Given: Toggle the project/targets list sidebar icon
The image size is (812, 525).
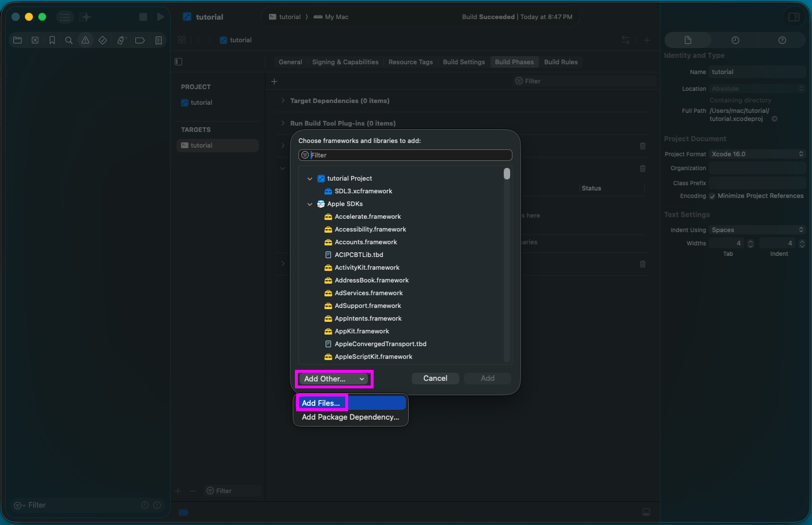Looking at the screenshot, I should pyautogui.click(x=179, y=61).
